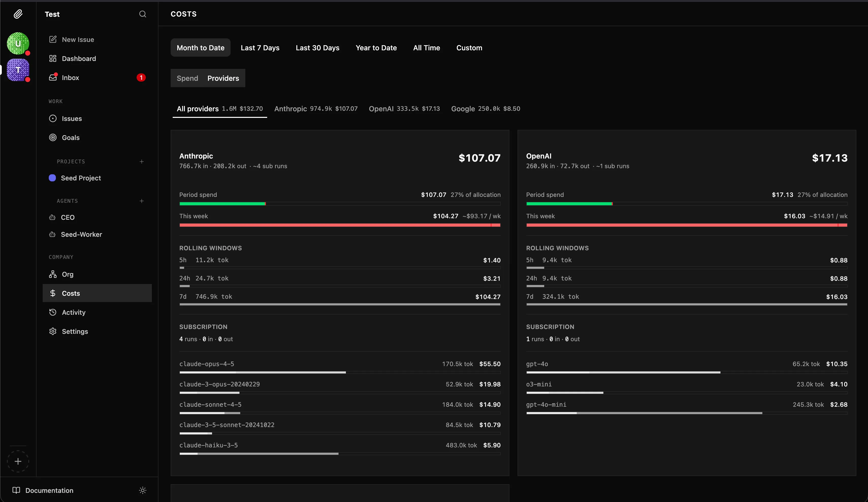
Task: Open Goals in the sidebar
Action: pos(97,137)
